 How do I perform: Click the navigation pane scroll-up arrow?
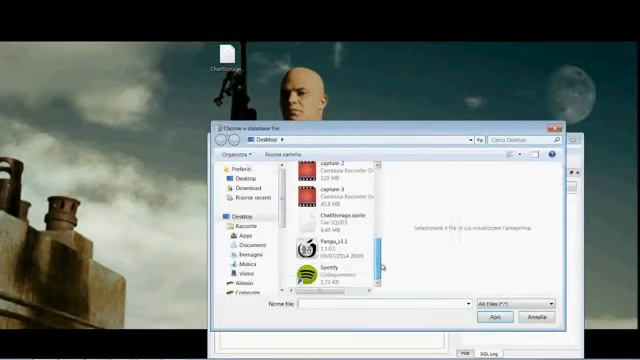click(x=282, y=165)
